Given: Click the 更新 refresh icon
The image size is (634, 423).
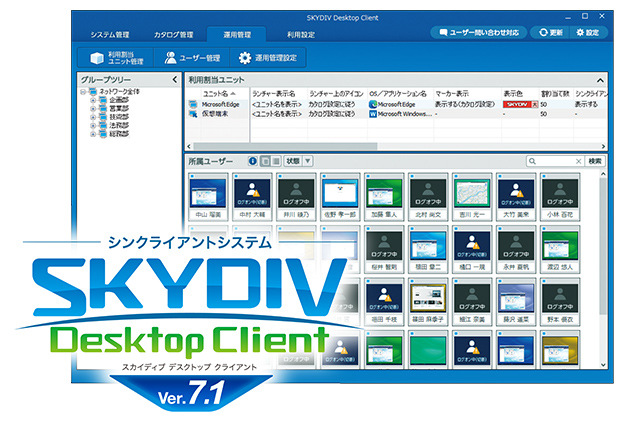Looking at the screenshot, I should (x=543, y=32).
